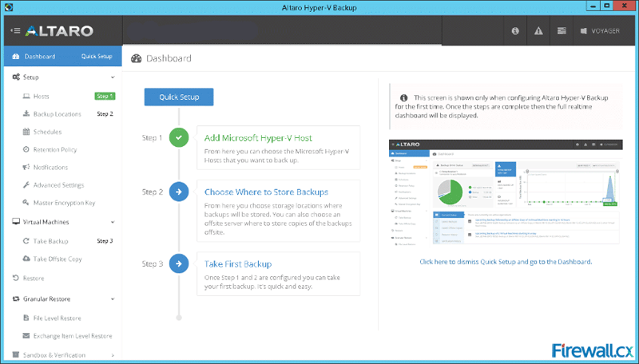
Task: Open Exchange Item Level Restore
Action: 73,336
